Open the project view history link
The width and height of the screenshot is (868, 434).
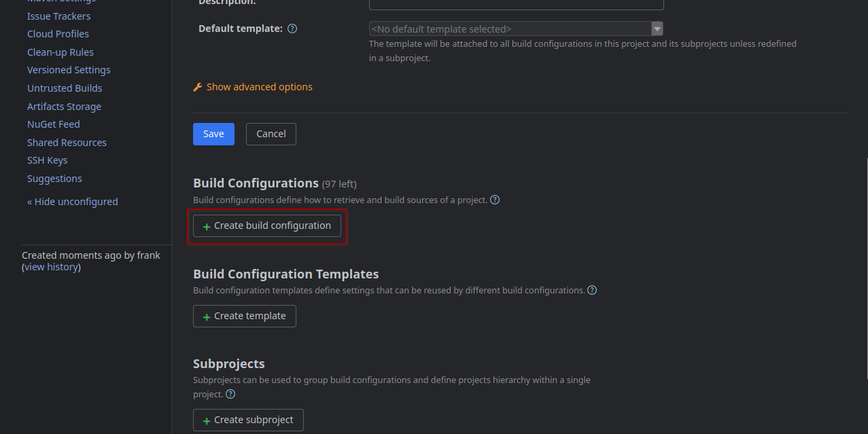[x=51, y=266]
